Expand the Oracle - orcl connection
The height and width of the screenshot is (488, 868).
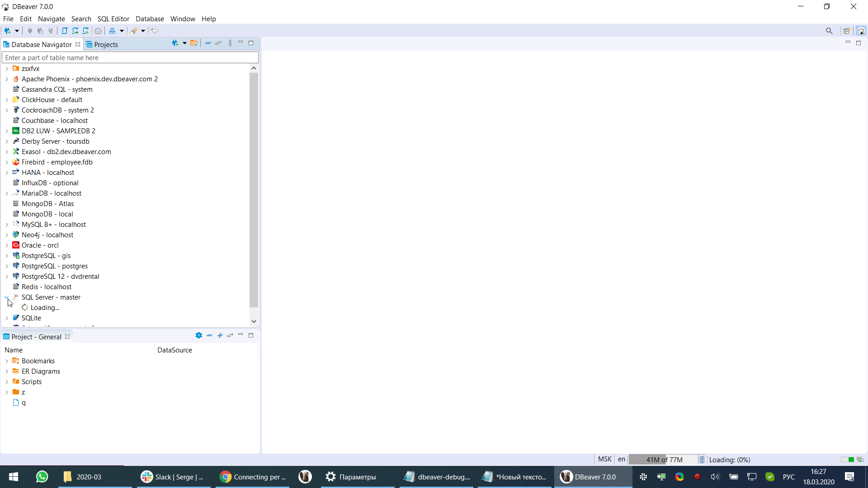(x=7, y=245)
